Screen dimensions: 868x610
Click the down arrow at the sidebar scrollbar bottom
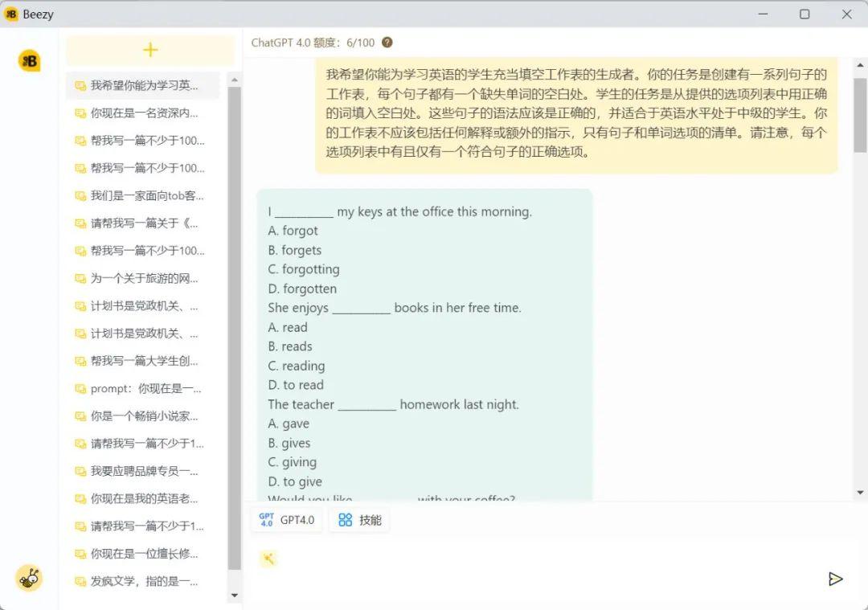pyautogui.click(x=234, y=595)
